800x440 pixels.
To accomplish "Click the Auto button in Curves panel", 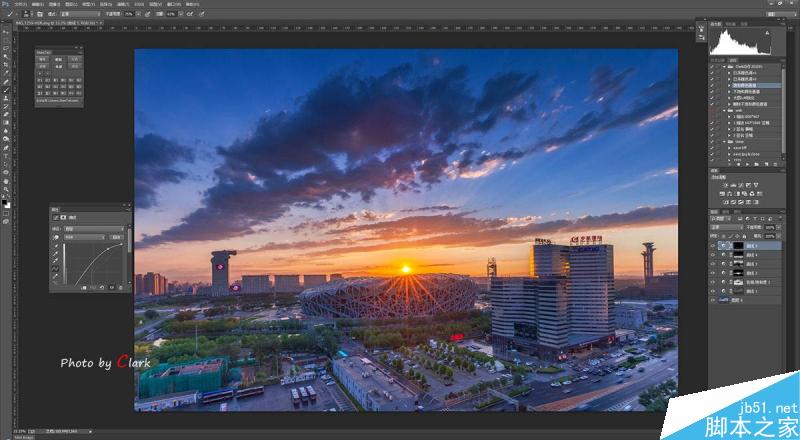I will pos(117,237).
